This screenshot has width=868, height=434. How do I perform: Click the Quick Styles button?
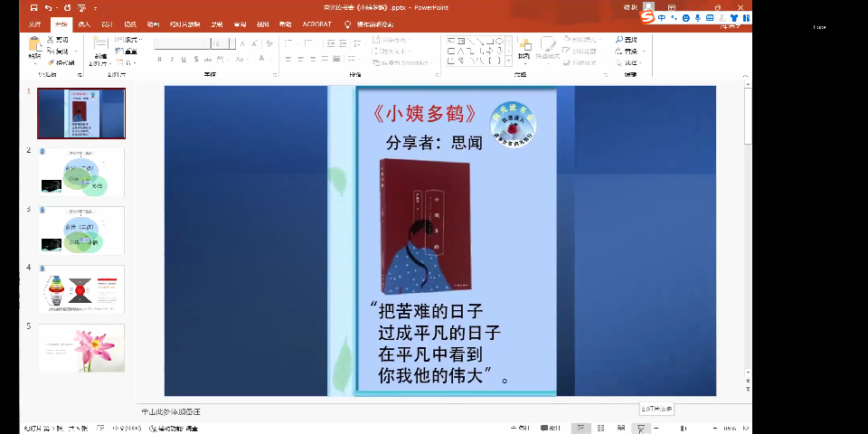(547, 47)
